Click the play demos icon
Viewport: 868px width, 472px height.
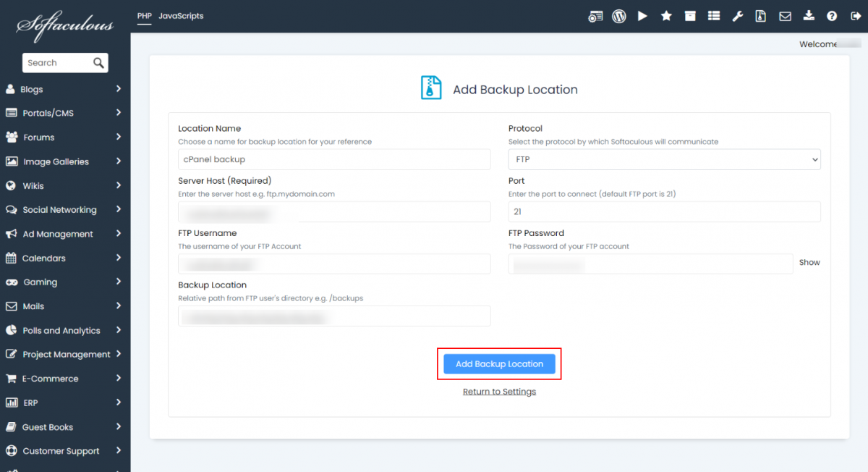(x=642, y=16)
